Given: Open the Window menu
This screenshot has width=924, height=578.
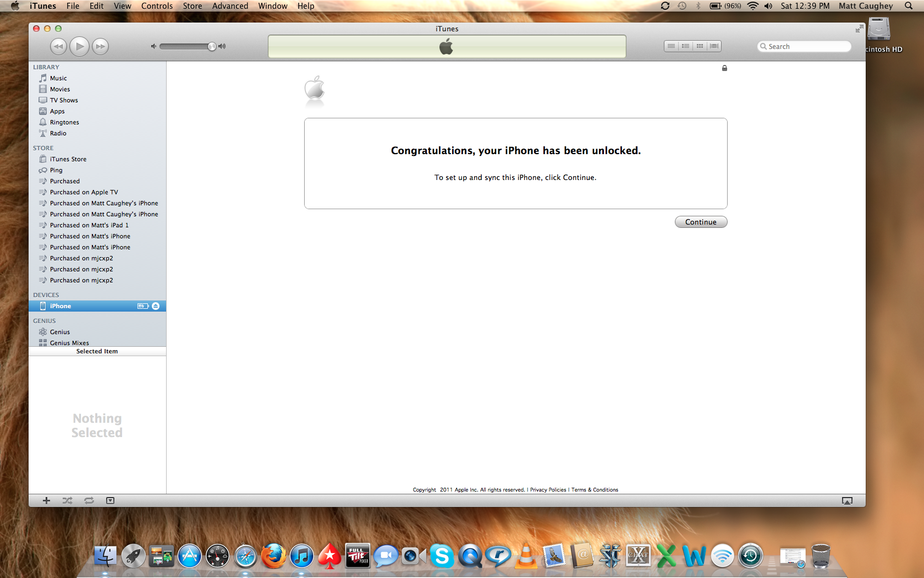Looking at the screenshot, I should point(273,6).
